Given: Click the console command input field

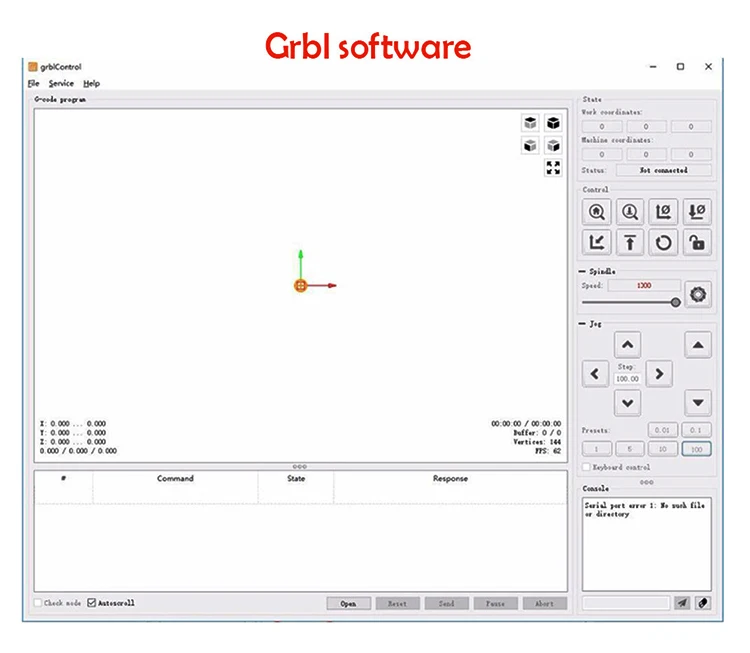Looking at the screenshot, I should (x=625, y=603).
